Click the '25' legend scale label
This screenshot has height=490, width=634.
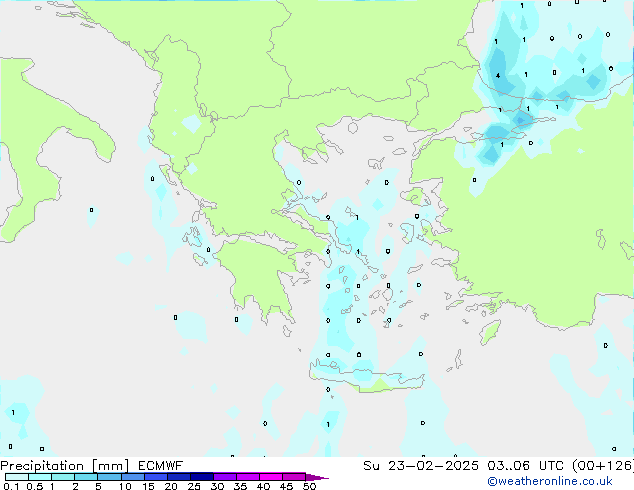pyautogui.click(x=194, y=486)
